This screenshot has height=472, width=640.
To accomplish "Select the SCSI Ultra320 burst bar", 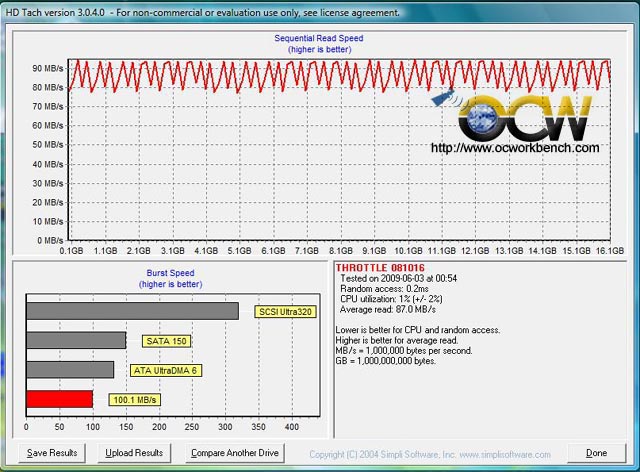I will pos(133,311).
